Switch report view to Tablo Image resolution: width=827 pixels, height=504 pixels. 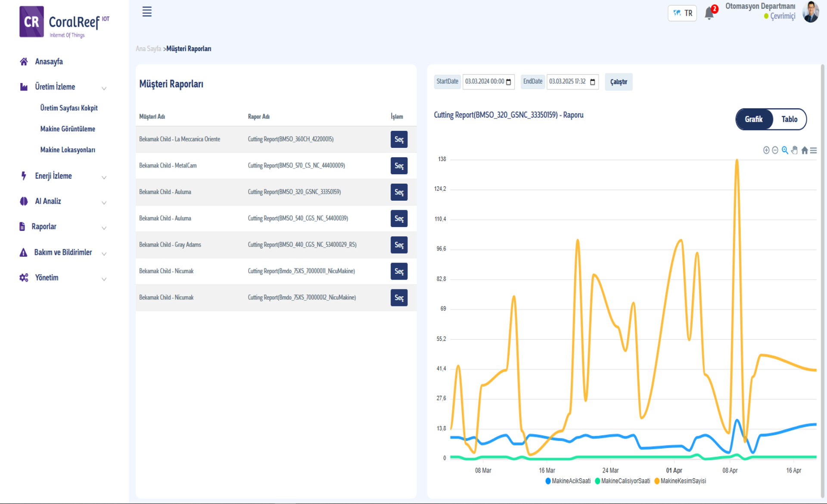pos(789,119)
